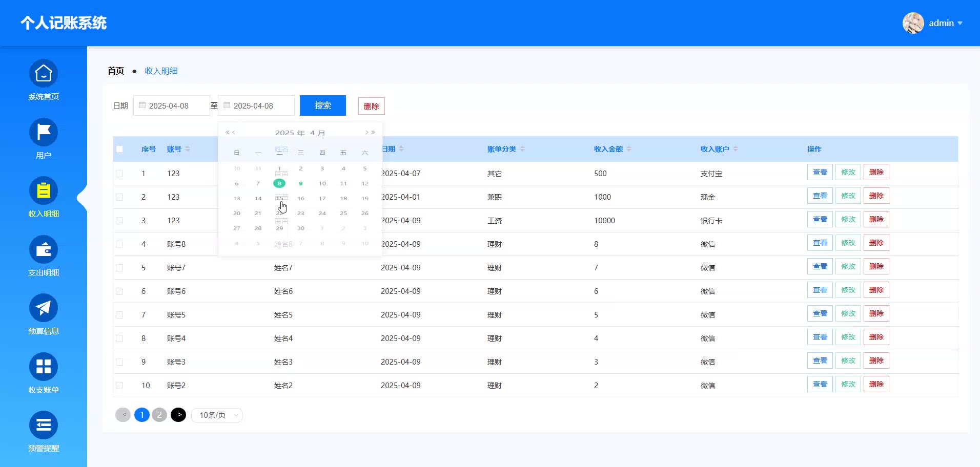Sort by 收入金额 column arrows

coord(629,149)
